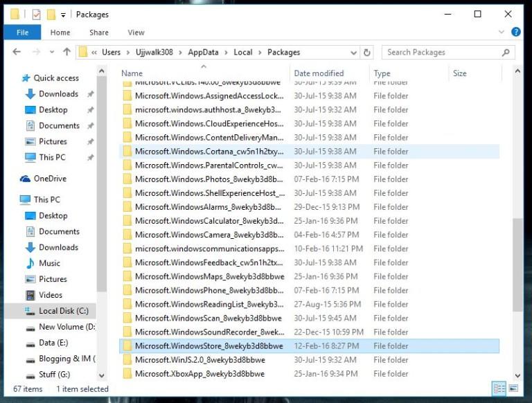The width and height of the screenshot is (532, 403).
Task: Open Help with the question mark icon
Action: pos(515,32)
